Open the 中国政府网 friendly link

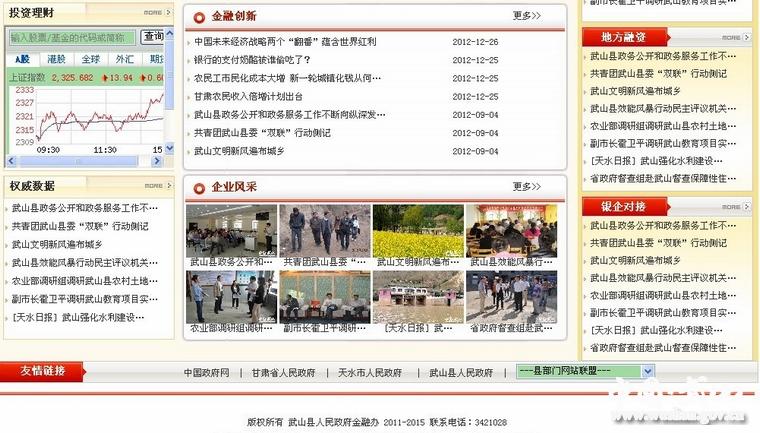[x=206, y=372]
